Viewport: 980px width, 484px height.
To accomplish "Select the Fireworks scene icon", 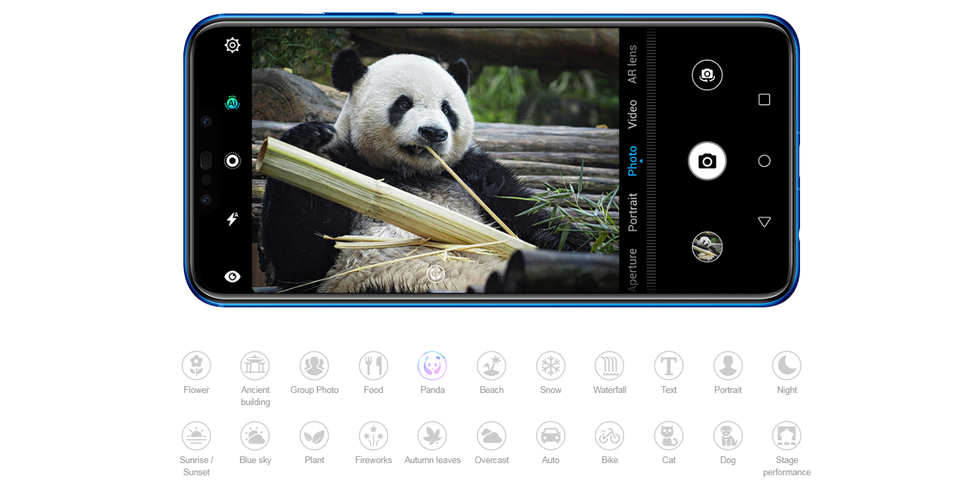I will (x=373, y=435).
